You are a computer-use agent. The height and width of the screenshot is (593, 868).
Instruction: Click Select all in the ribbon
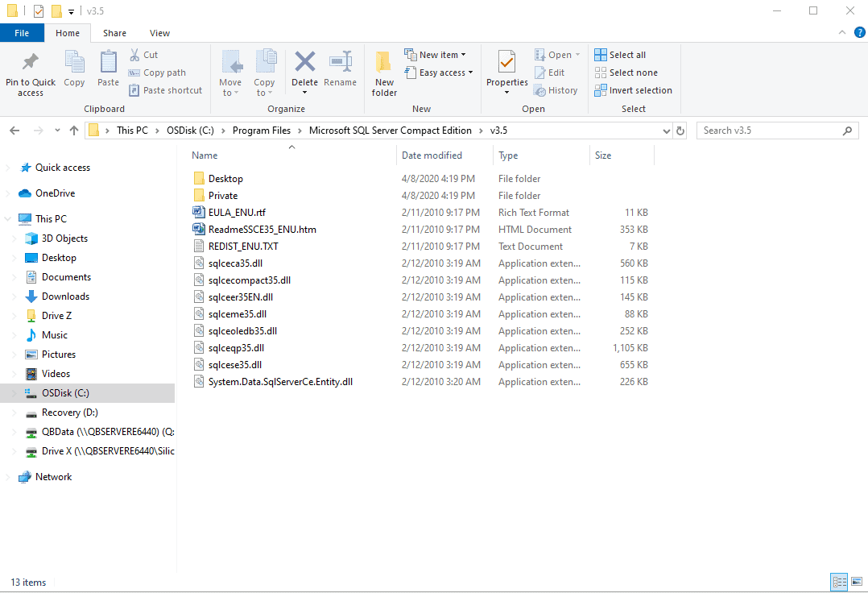pos(620,55)
